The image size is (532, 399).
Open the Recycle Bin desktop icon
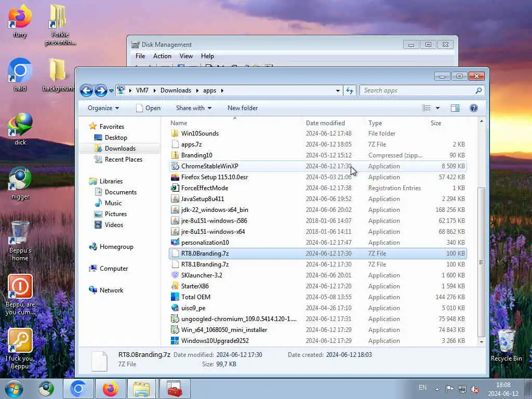pyautogui.click(x=506, y=345)
